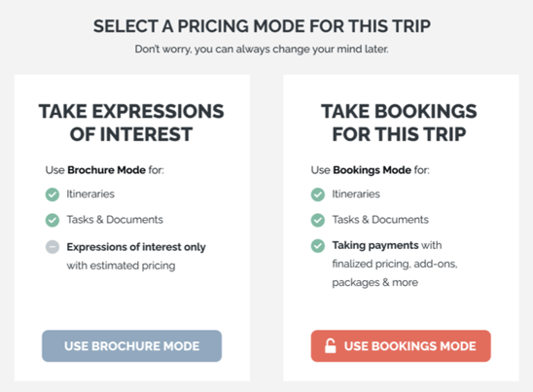Select the Take Expressions of Interest heading
The image size is (533, 392).
(x=131, y=123)
